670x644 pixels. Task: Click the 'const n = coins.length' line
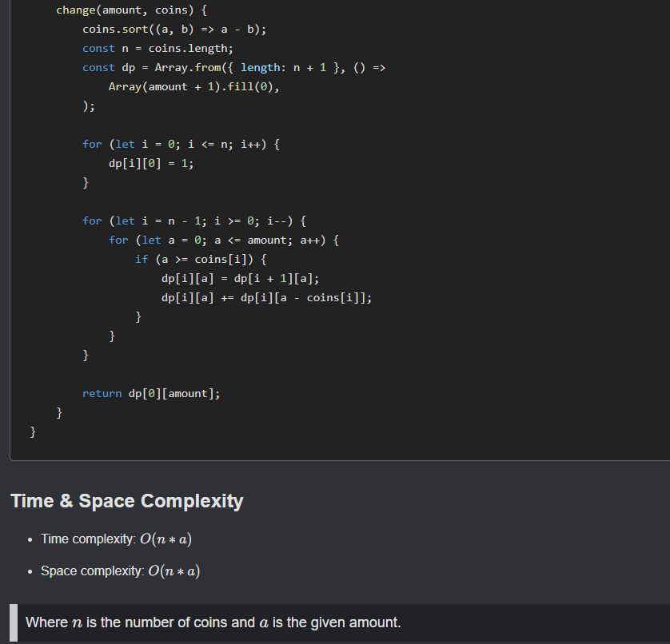coord(158,48)
